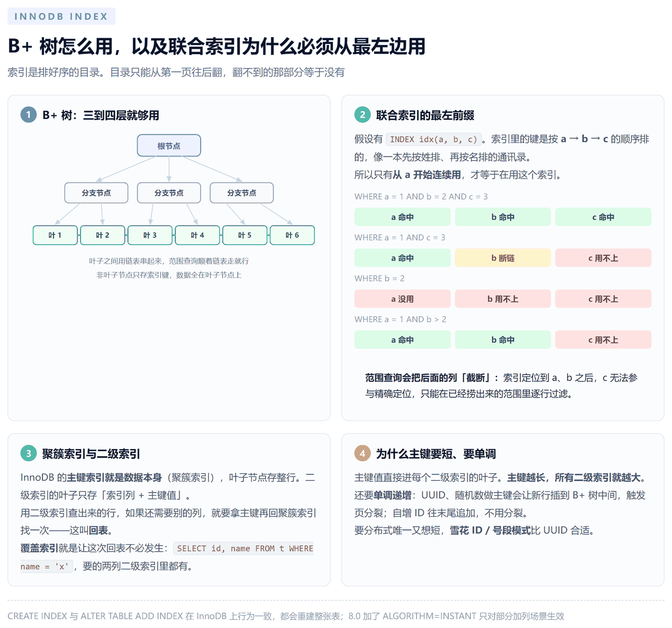Screen dimensions: 672x628
Task: Pick leaf node 叶 5
Action: (245, 235)
